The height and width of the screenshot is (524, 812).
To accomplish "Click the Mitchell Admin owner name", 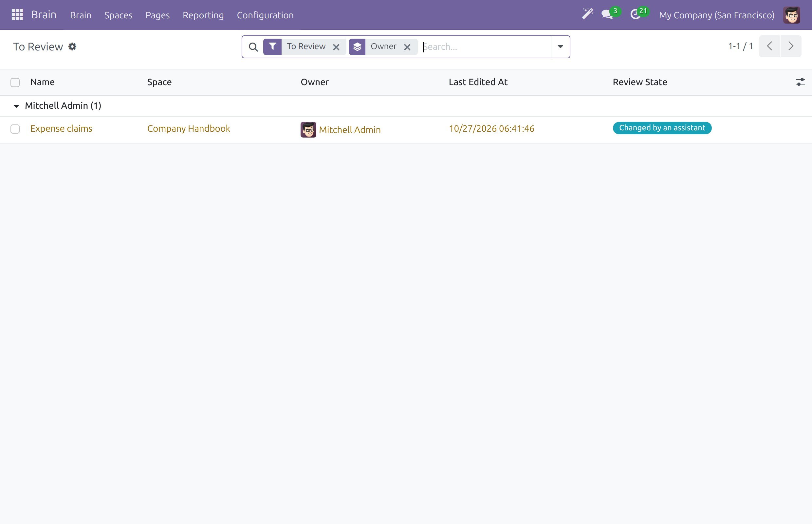I will click(x=350, y=130).
